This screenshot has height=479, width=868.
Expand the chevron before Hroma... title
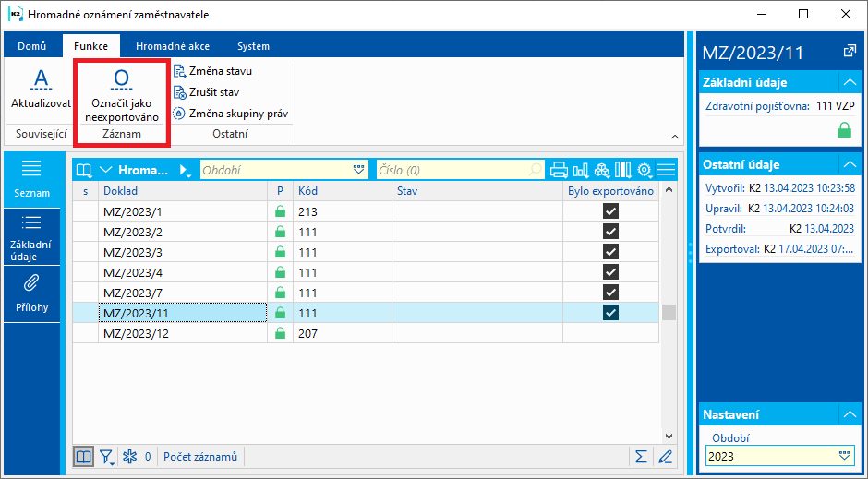tap(106, 170)
